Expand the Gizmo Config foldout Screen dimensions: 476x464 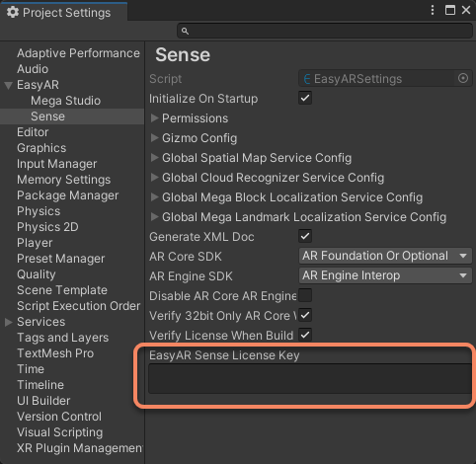click(154, 137)
